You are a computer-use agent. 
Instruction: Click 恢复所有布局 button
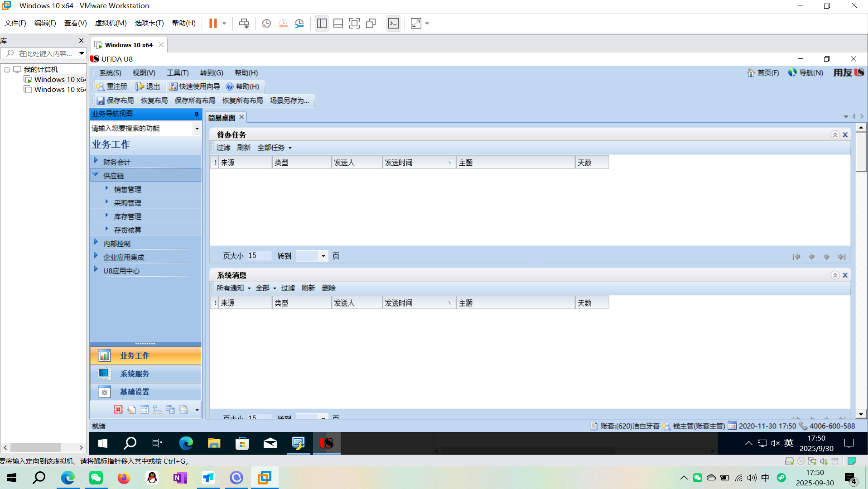point(242,101)
